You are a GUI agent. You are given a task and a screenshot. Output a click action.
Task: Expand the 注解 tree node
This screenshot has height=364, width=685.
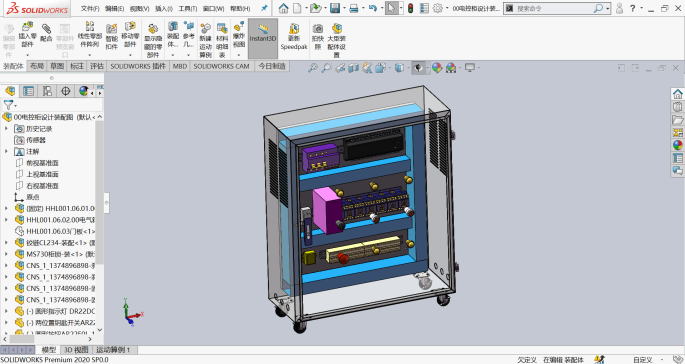pyautogui.click(x=6, y=151)
